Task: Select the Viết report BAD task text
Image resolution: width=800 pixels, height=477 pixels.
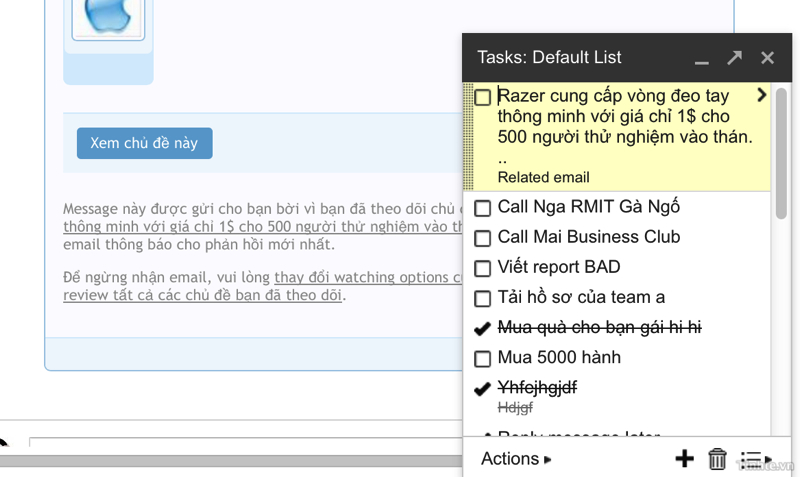Action: (559, 267)
